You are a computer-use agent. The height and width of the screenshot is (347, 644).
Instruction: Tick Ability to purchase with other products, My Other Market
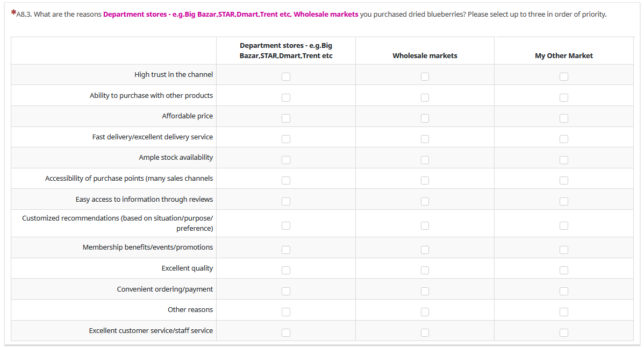[563, 97]
